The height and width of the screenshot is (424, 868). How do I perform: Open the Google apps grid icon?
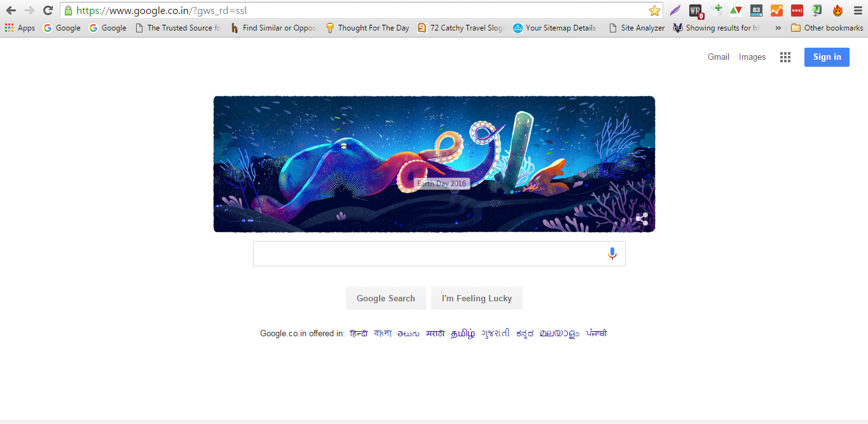pos(785,57)
